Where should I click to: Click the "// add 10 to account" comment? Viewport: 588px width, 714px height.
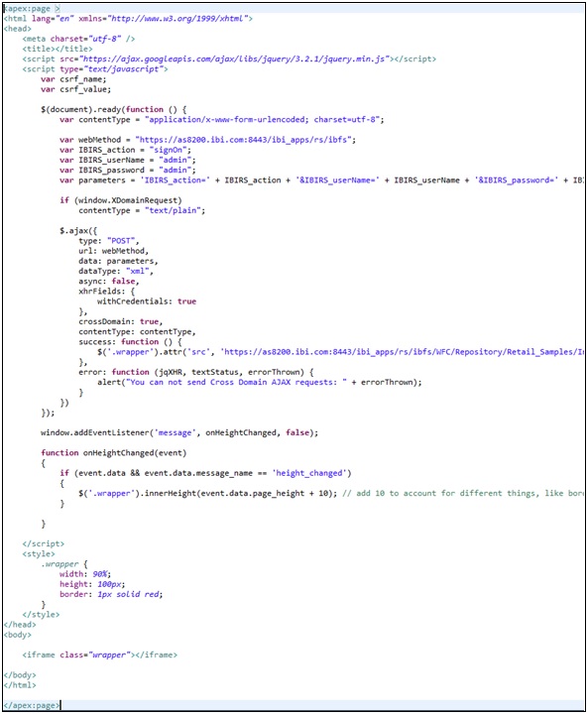[x=463, y=493]
